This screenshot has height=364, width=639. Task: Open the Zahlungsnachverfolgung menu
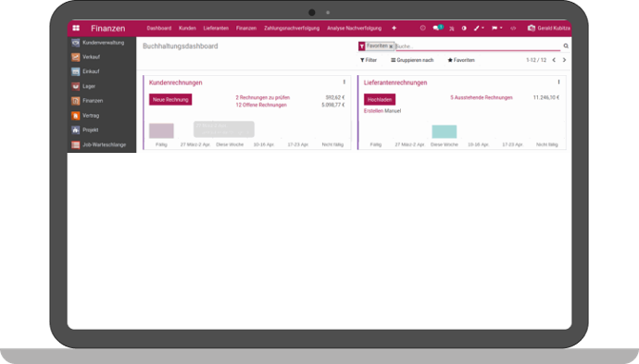tap(292, 28)
